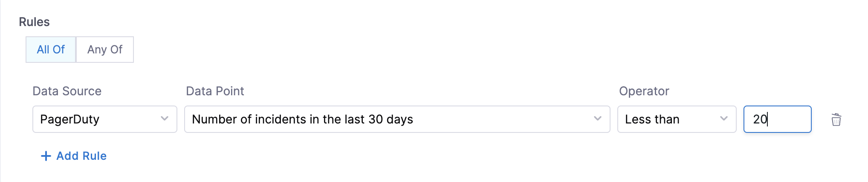This screenshot has height=182, width=868.
Task: Click the plus icon beside Add Rule
Action: [46, 156]
